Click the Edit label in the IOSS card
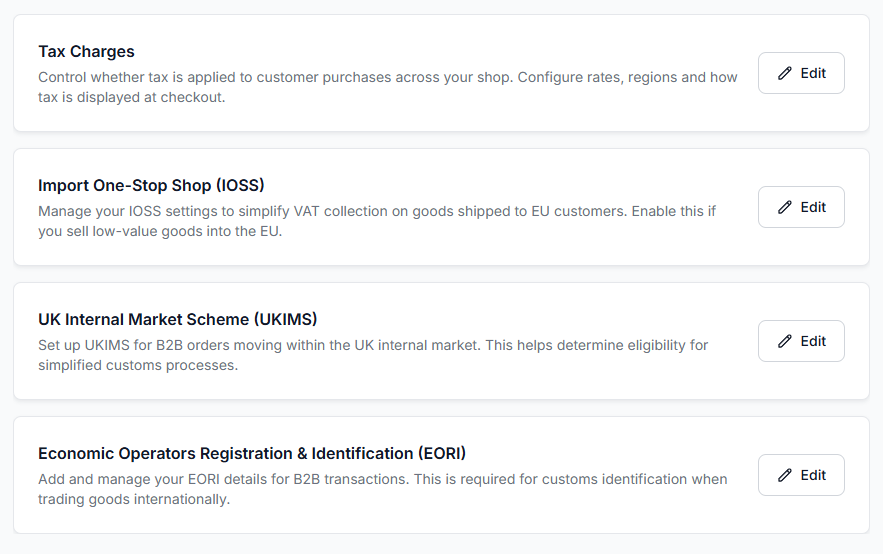This screenshot has height=554, width=883. point(813,207)
